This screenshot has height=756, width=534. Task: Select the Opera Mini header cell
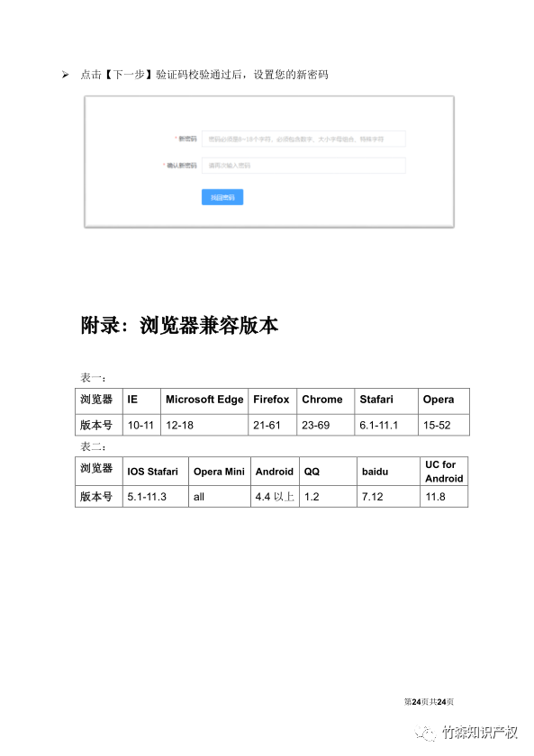(x=220, y=471)
